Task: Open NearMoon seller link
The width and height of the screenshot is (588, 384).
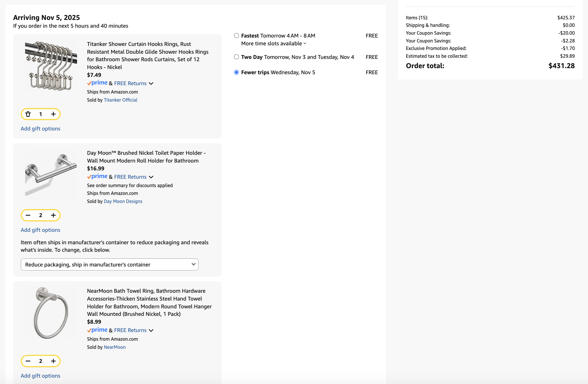Action: tap(115, 347)
